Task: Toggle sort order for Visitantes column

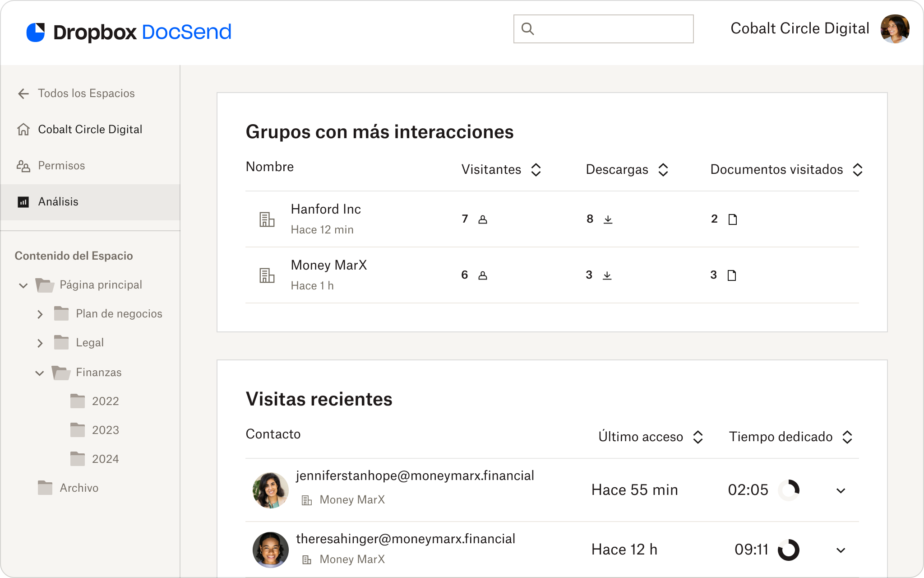Action: [x=536, y=169]
